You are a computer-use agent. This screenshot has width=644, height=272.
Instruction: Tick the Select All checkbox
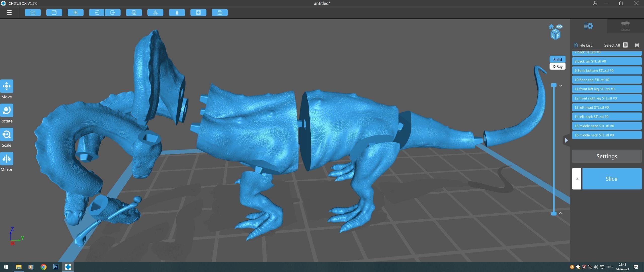click(x=625, y=45)
